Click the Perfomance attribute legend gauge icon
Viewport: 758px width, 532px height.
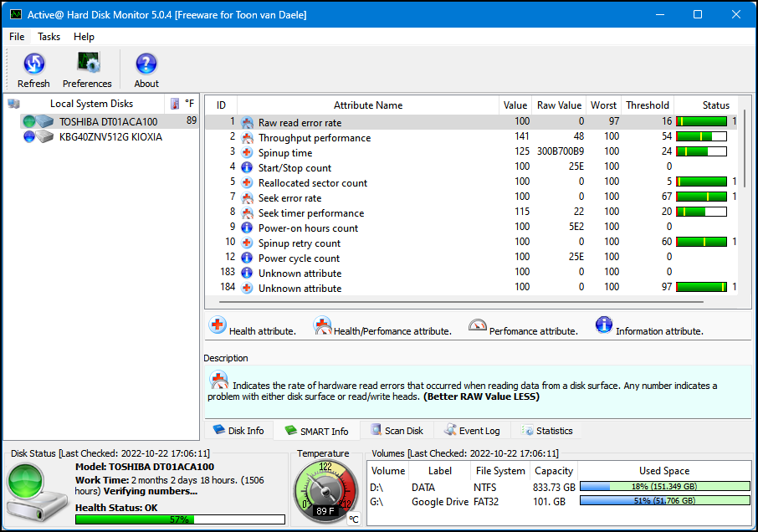tap(477, 325)
